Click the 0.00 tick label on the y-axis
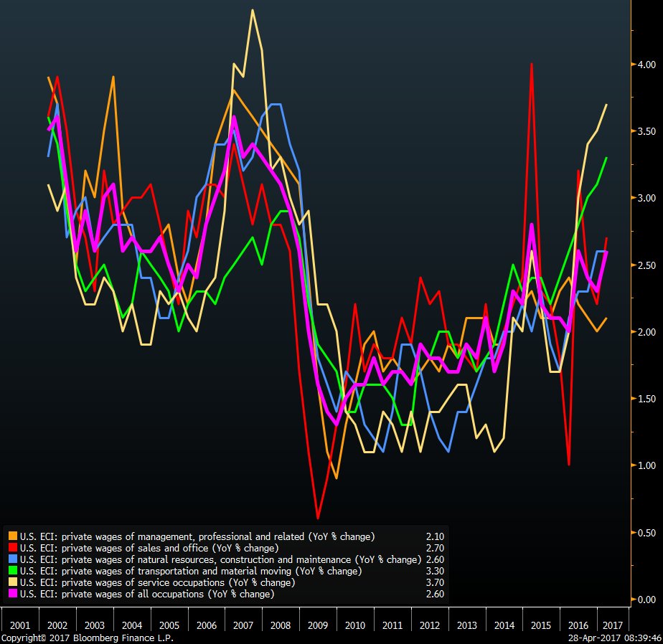Screen dimensions: 663x644 (646, 600)
